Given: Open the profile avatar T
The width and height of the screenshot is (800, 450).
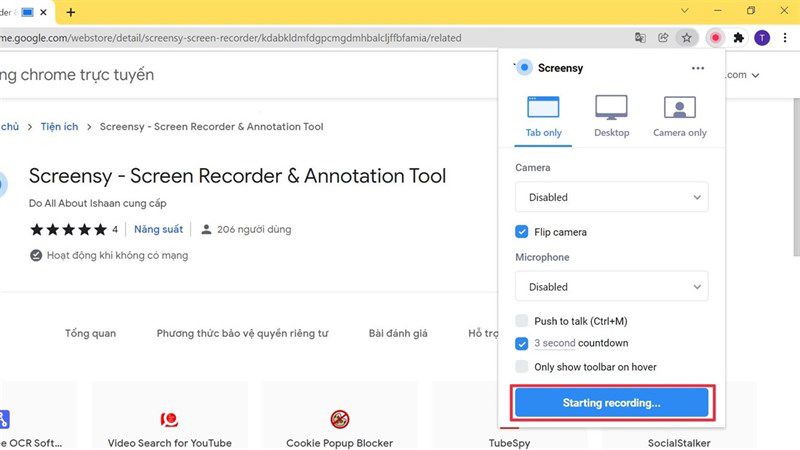Looking at the screenshot, I should pyautogui.click(x=762, y=37).
